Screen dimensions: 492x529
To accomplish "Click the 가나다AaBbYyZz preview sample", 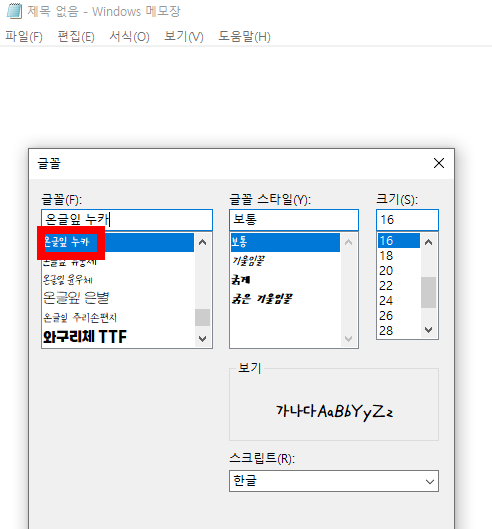I will coord(334,412).
